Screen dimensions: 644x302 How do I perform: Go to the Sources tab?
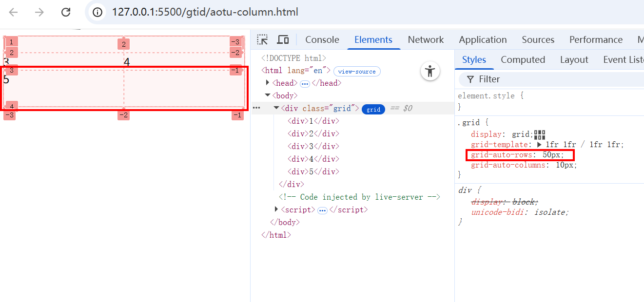click(x=538, y=40)
